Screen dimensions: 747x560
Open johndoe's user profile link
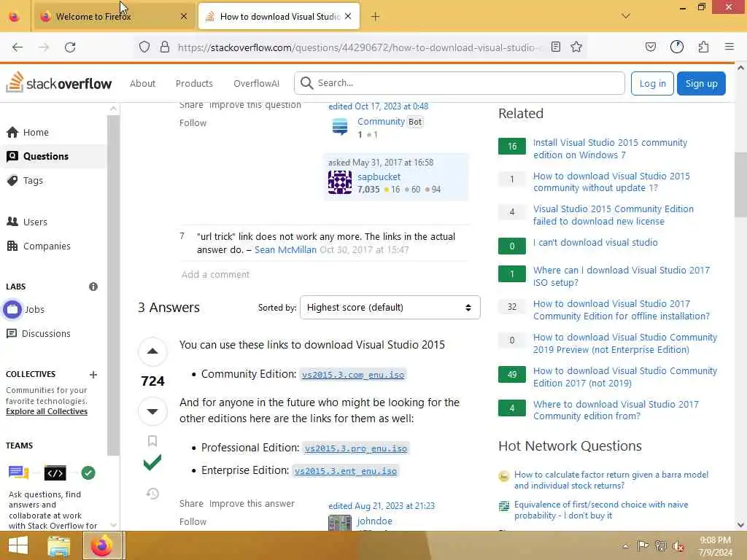(x=374, y=521)
